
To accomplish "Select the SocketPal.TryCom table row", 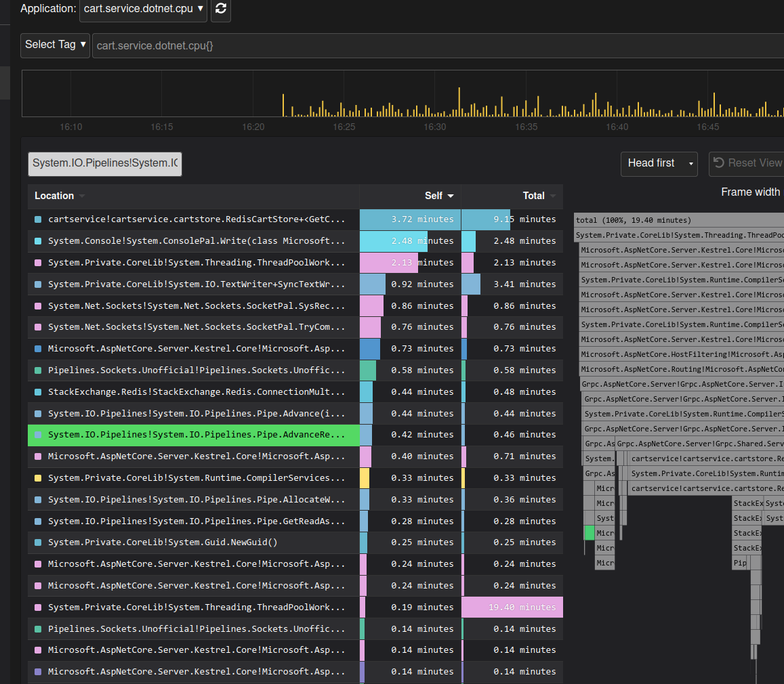I will click(295, 326).
